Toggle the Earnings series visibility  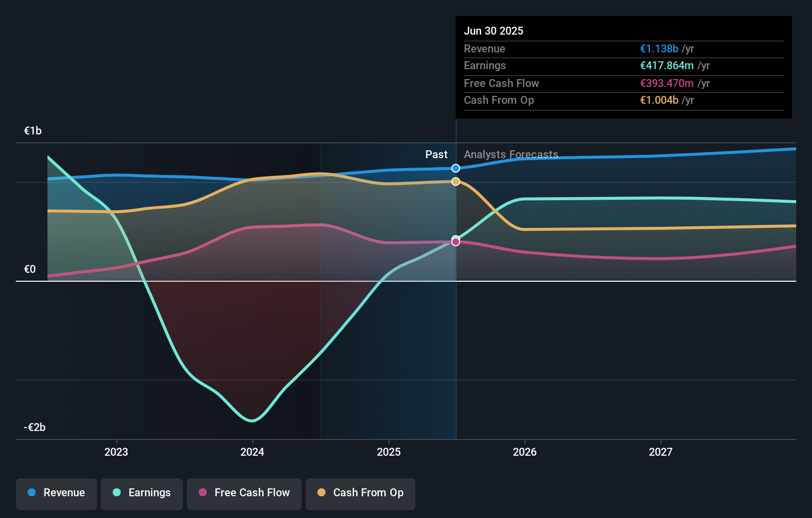pyautogui.click(x=142, y=493)
